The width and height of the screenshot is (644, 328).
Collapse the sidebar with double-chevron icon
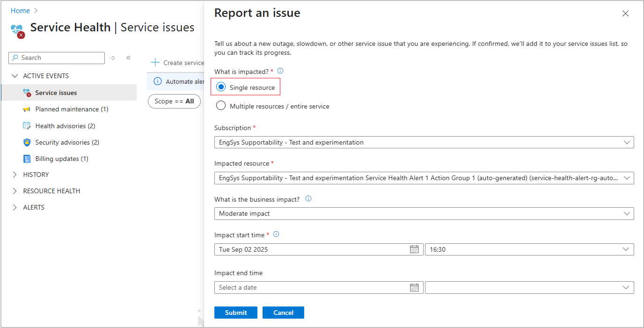pyautogui.click(x=128, y=58)
